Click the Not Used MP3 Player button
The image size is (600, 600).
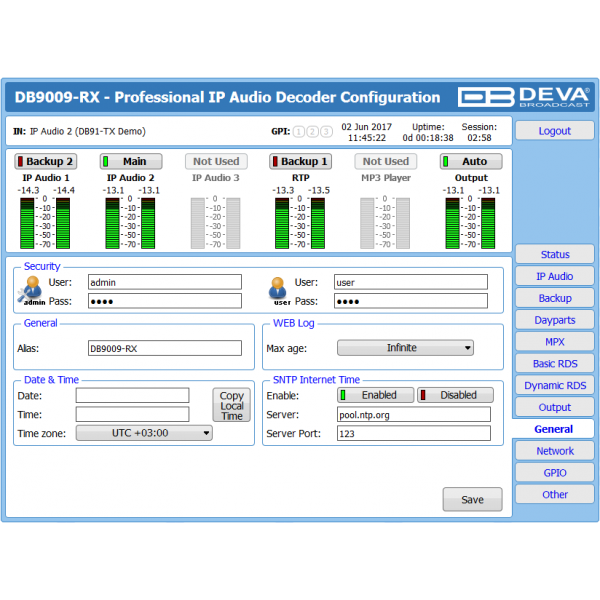[x=386, y=161]
